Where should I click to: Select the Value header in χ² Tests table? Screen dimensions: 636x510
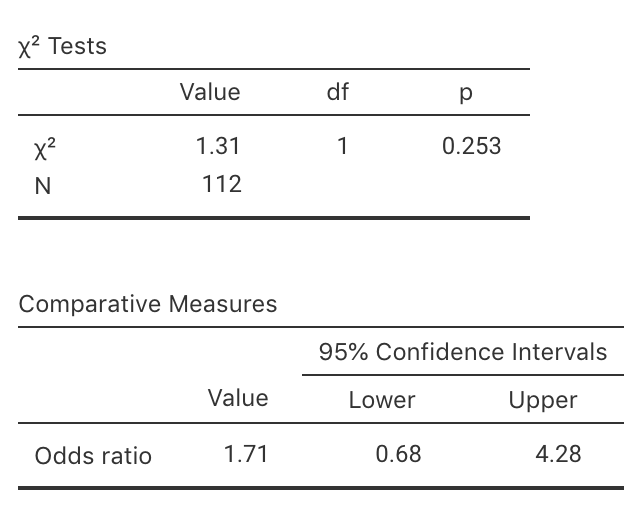pos(210,93)
